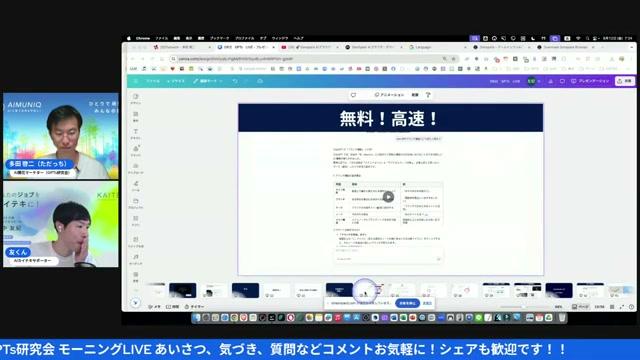640x360 pixels.
Task: Open the ツール drawing tools panel
Action: coord(136,186)
